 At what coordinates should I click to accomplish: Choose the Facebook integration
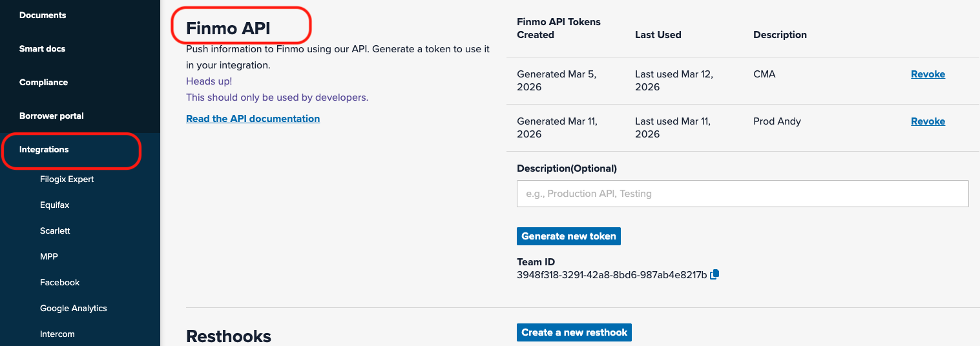[59, 282]
